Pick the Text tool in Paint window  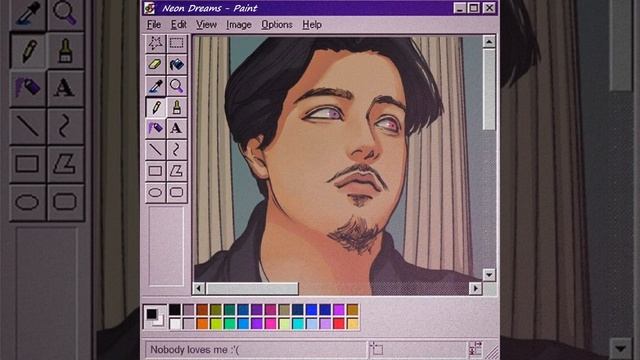pyautogui.click(x=176, y=129)
